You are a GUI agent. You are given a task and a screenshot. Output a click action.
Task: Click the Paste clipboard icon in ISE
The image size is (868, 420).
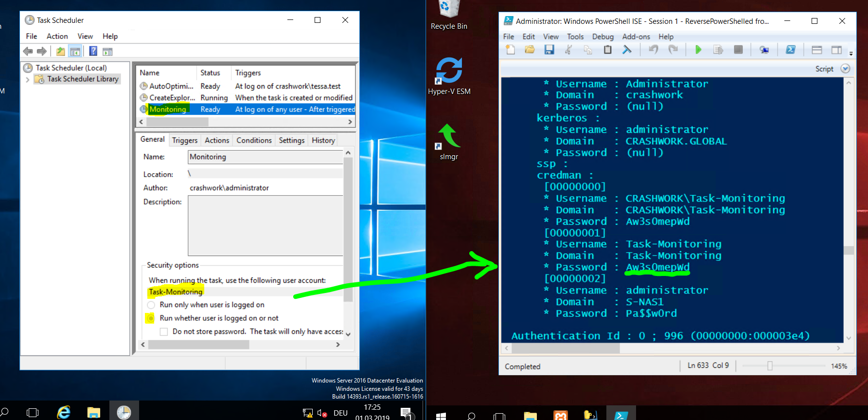coord(607,50)
